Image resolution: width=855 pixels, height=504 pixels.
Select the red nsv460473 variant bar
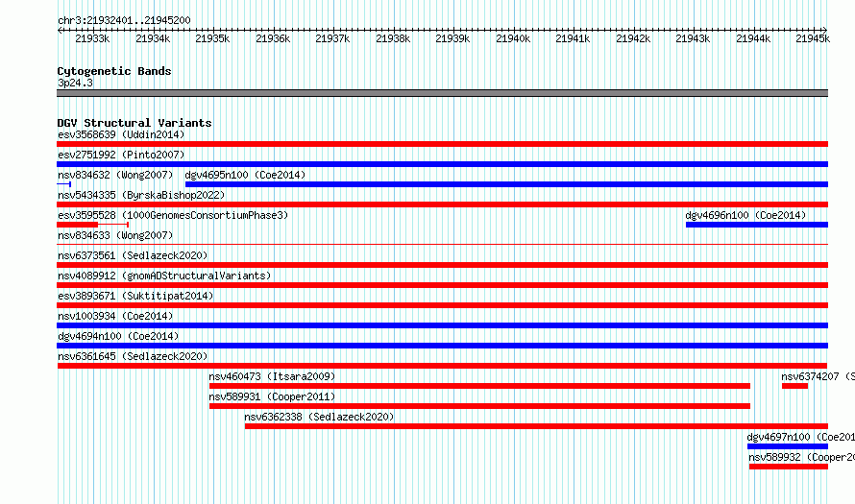(x=479, y=386)
